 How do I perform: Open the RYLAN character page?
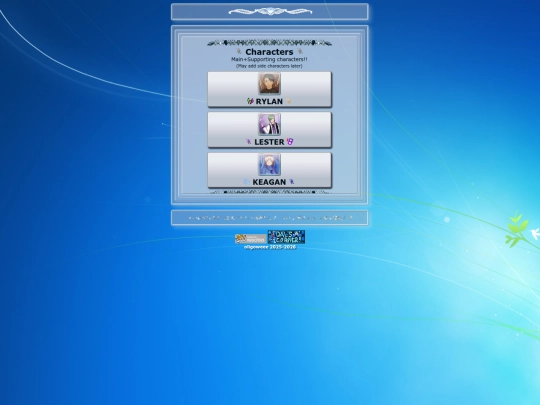click(x=269, y=89)
